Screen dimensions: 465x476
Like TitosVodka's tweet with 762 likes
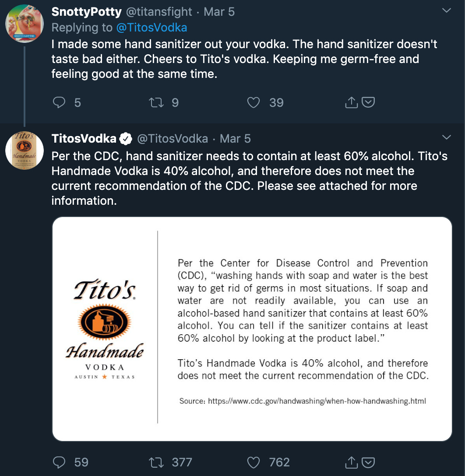254,462
